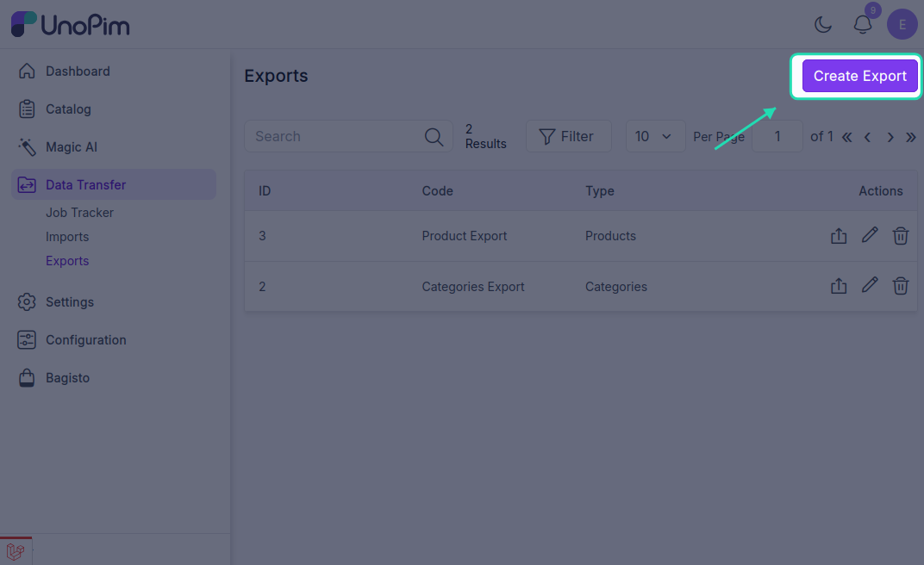The height and width of the screenshot is (565, 924).
Task: Open Exports submenu link
Action: pos(67,261)
